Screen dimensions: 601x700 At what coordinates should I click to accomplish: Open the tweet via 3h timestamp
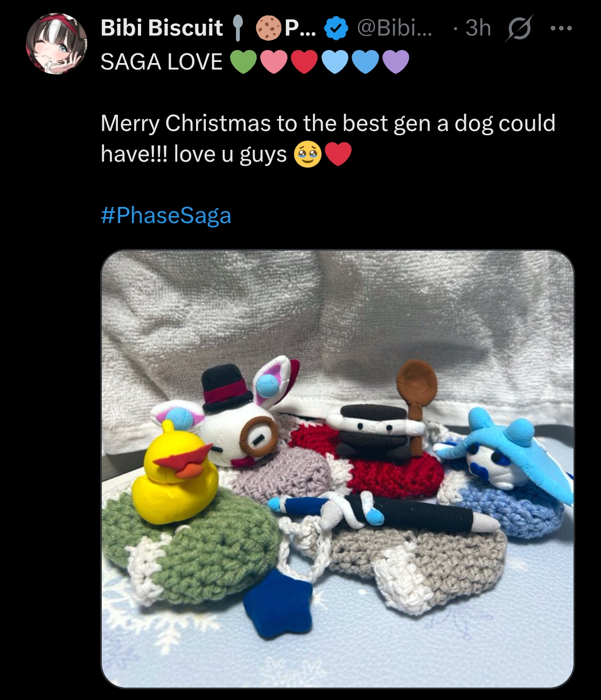click(x=478, y=28)
